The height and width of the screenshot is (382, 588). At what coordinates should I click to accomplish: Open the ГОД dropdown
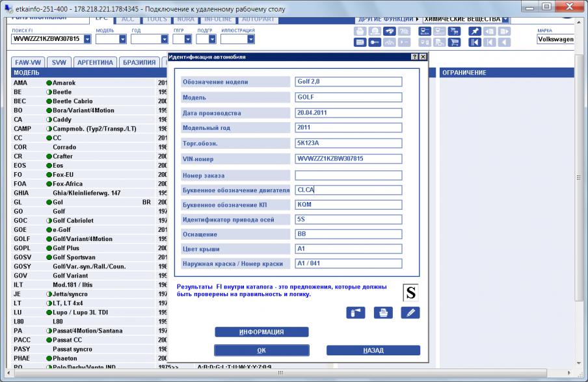coord(165,39)
